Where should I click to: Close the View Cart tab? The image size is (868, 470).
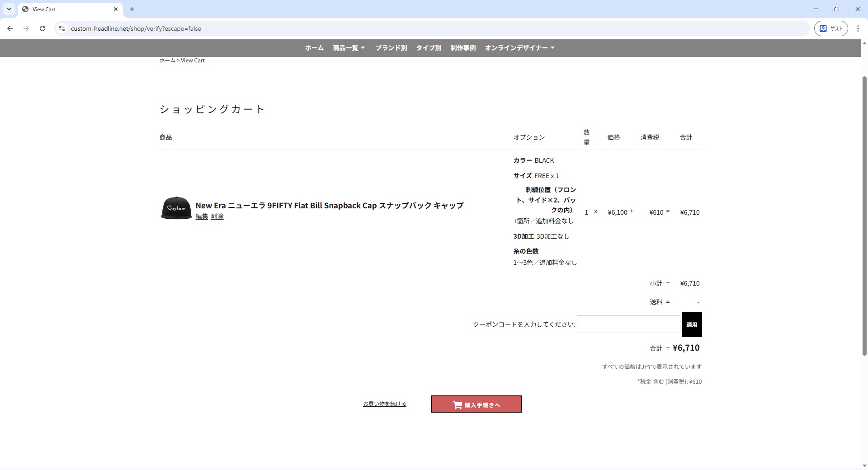pos(116,9)
